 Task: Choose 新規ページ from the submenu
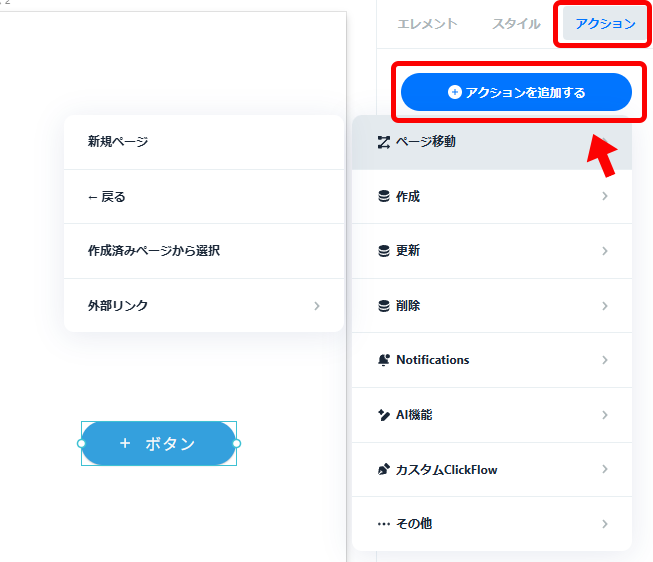tap(204, 142)
